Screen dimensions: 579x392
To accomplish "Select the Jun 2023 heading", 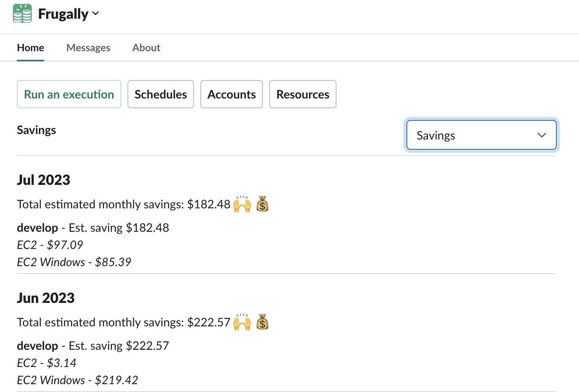I will (x=46, y=298).
